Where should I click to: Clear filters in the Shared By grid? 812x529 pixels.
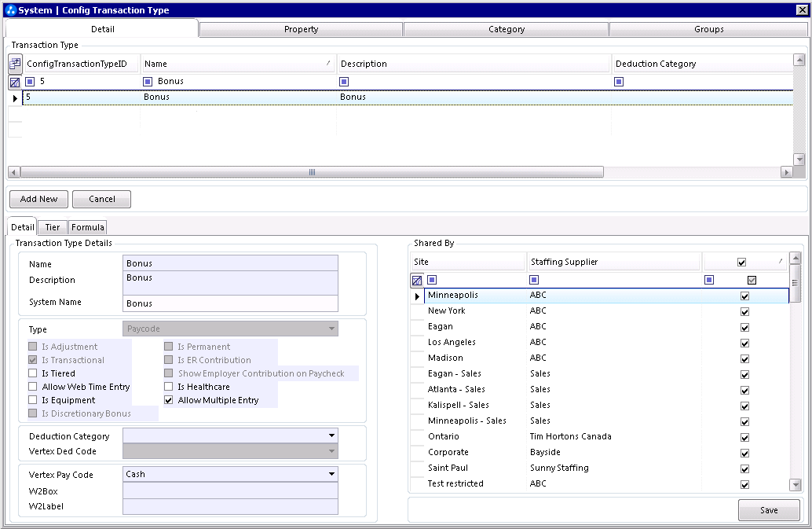click(x=417, y=281)
